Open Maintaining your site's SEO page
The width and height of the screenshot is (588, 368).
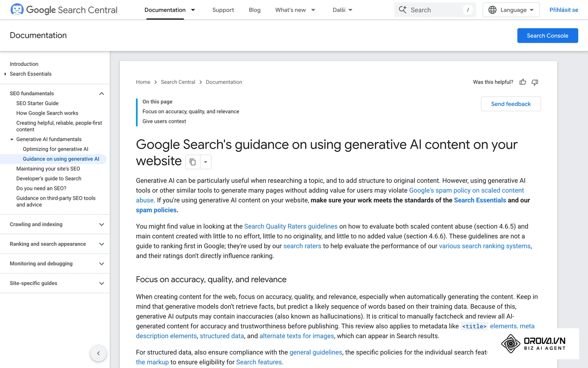48,169
